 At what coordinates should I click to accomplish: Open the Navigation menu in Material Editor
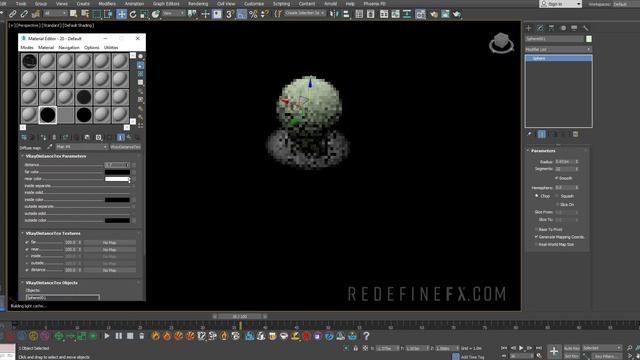pos(69,48)
